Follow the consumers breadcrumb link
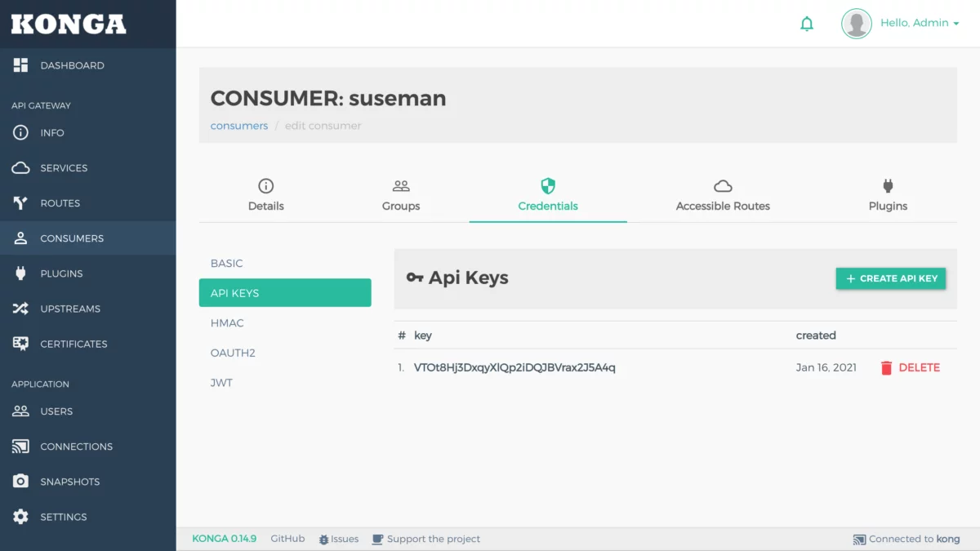Image resolution: width=980 pixels, height=551 pixels. click(239, 126)
